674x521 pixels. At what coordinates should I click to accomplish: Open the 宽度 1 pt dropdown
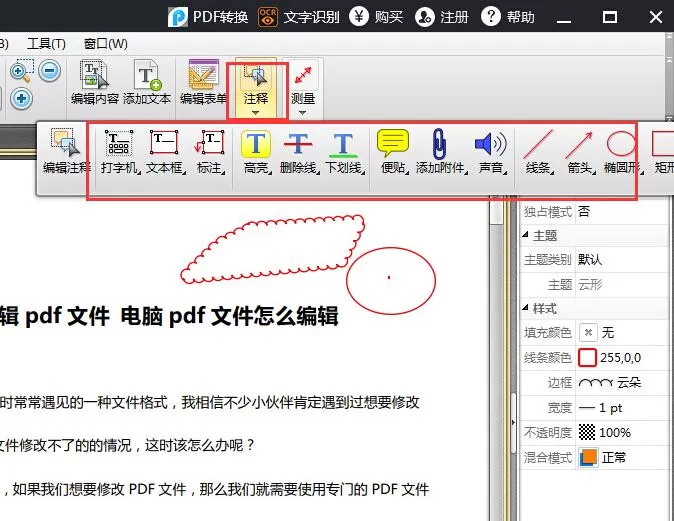[x=622, y=407]
